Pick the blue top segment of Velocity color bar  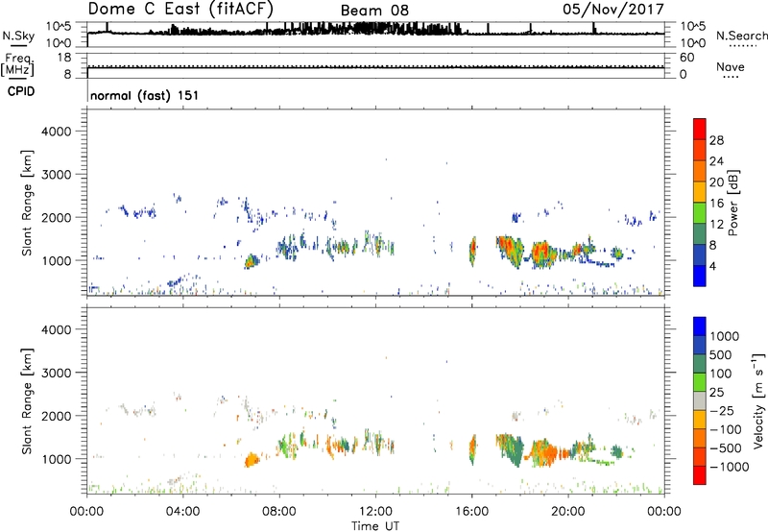point(700,326)
